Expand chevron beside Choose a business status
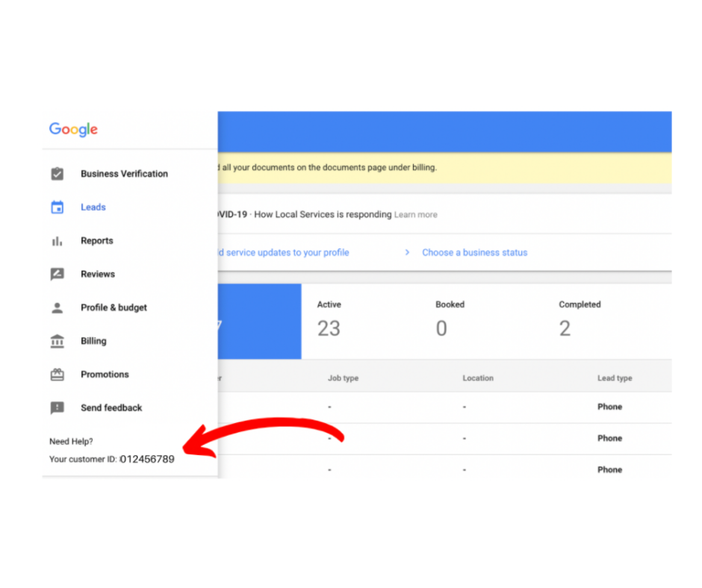702x588 pixels. click(x=407, y=253)
